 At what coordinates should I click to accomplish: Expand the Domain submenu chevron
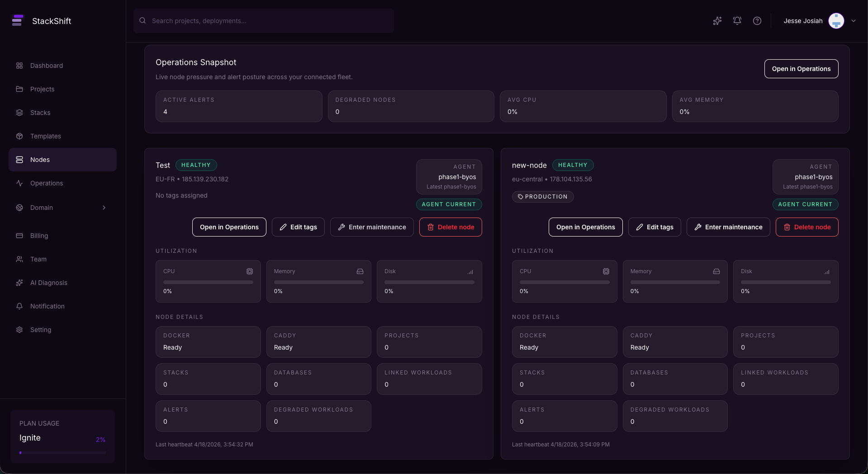coord(104,208)
